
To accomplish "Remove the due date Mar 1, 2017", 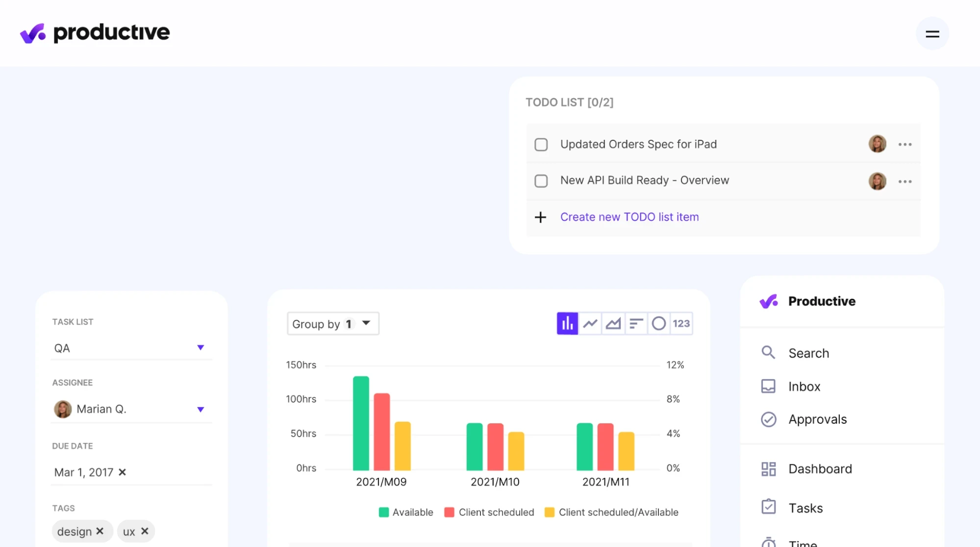I will pyautogui.click(x=123, y=471).
